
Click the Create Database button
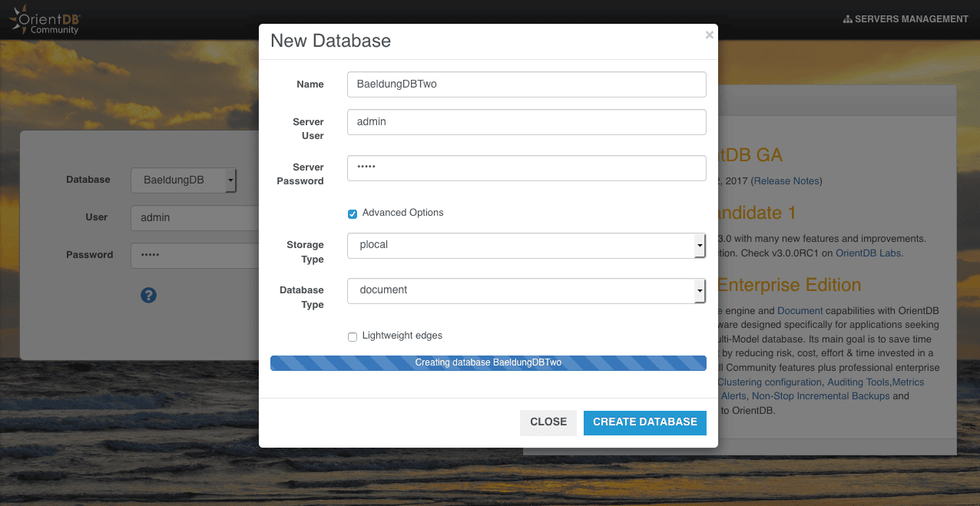click(x=644, y=422)
